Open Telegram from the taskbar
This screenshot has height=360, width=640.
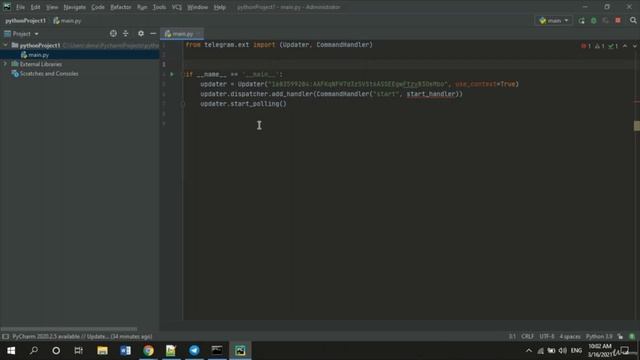pyautogui.click(x=194, y=351)
